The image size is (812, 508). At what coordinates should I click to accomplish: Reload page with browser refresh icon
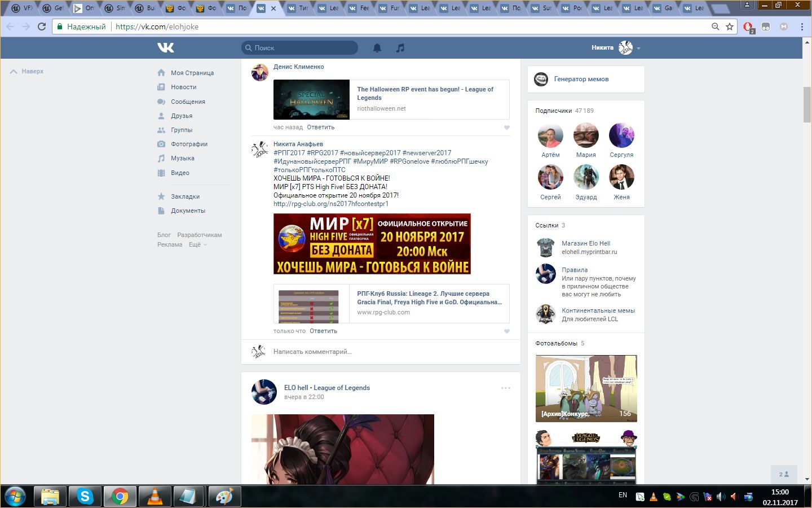point(42,27)
